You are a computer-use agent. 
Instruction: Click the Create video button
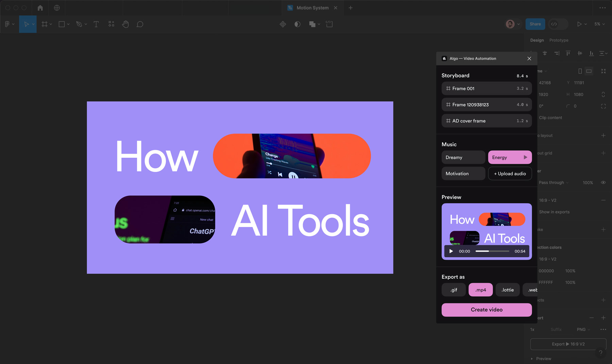coord(487,310)
